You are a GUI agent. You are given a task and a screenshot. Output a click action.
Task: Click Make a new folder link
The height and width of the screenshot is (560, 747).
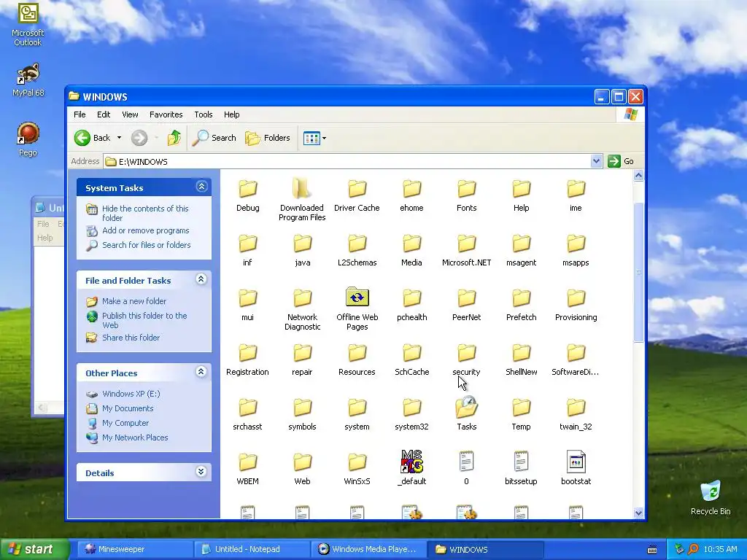point(134,301)
